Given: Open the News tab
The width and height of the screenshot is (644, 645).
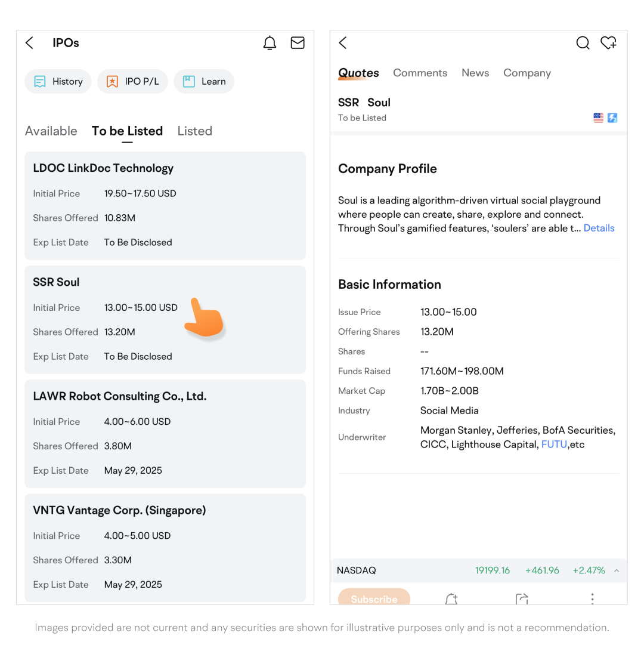Looking at the screenshot, I should point(475,73).
